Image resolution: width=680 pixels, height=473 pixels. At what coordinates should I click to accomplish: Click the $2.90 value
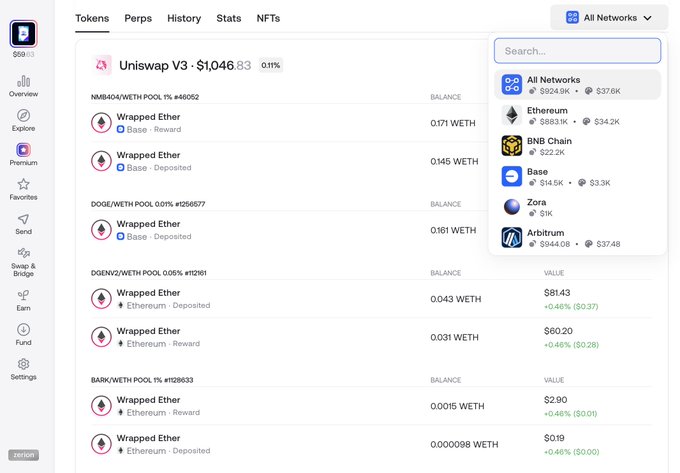click(x=556, y=400)
